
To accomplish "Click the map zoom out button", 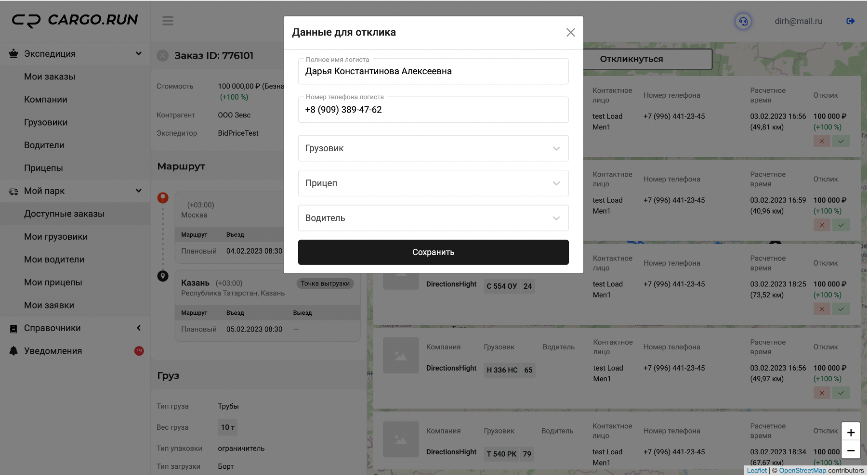I will tap(851, 451).
